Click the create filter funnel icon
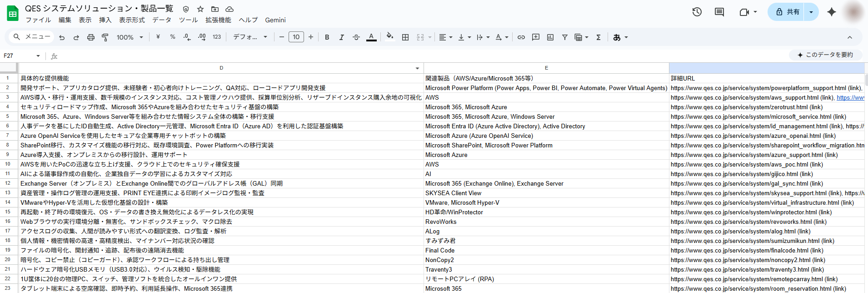 tap(565, 37)
